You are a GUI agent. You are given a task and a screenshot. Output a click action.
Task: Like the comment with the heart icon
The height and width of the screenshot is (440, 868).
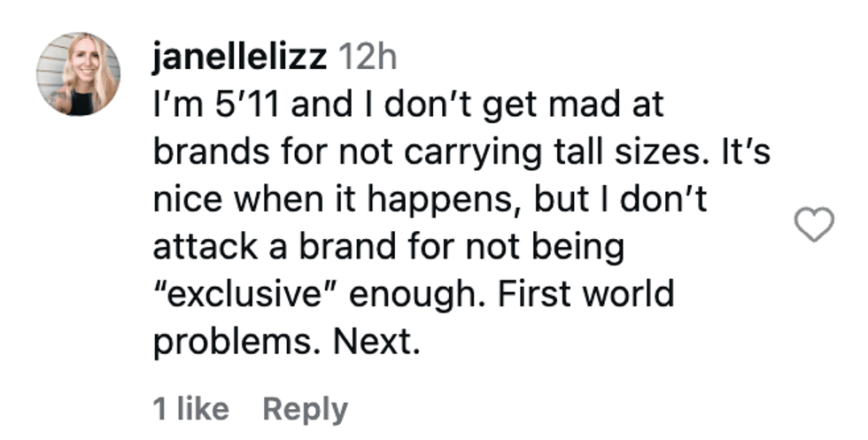(x=814, y=225)
